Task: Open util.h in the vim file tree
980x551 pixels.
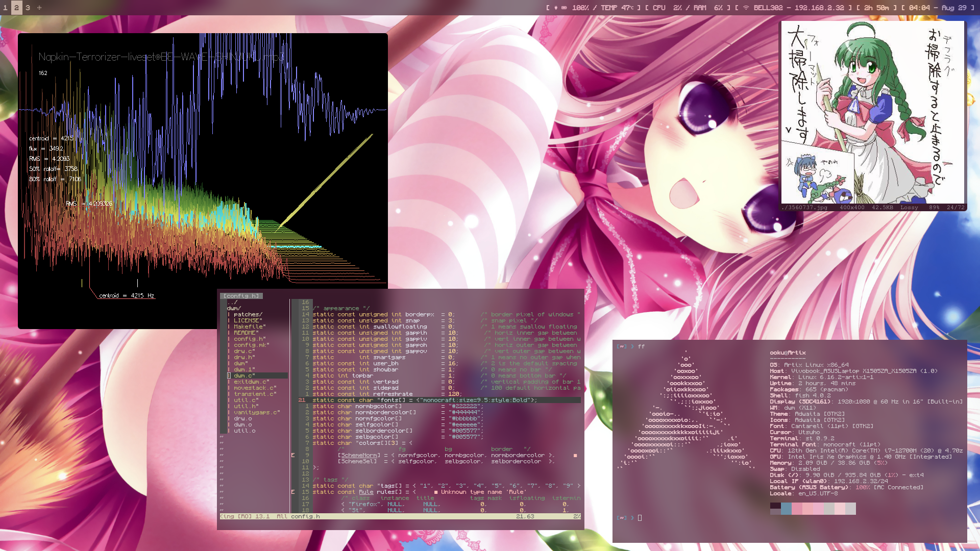Action: coord(246,406)
